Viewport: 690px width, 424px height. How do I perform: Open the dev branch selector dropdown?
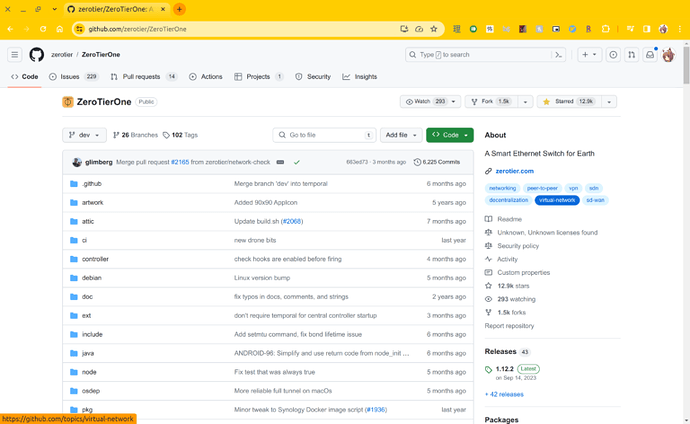(x=84, y=135)
